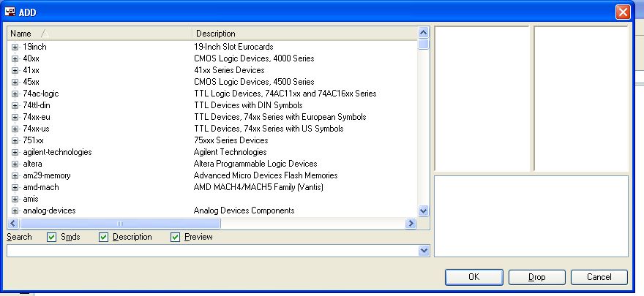This screenshot has height=296, width=644.
Task: Expand the 41xx library node
Action: 15,70
